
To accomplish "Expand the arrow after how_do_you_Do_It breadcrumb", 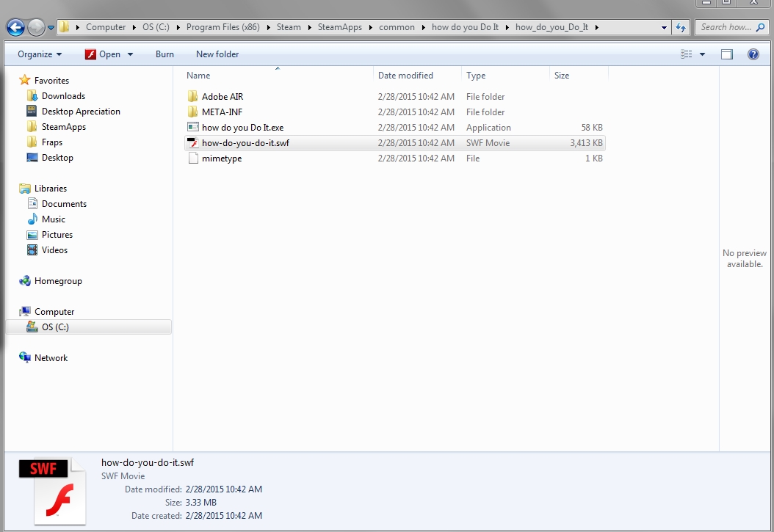I will pos(597,27).
